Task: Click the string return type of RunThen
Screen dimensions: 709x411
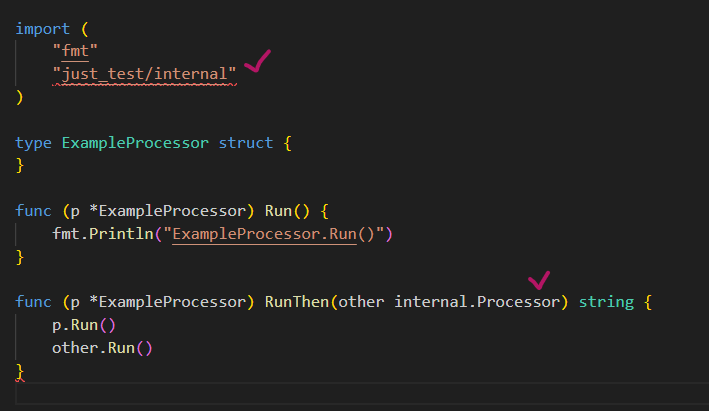Action: coord(604,302)
